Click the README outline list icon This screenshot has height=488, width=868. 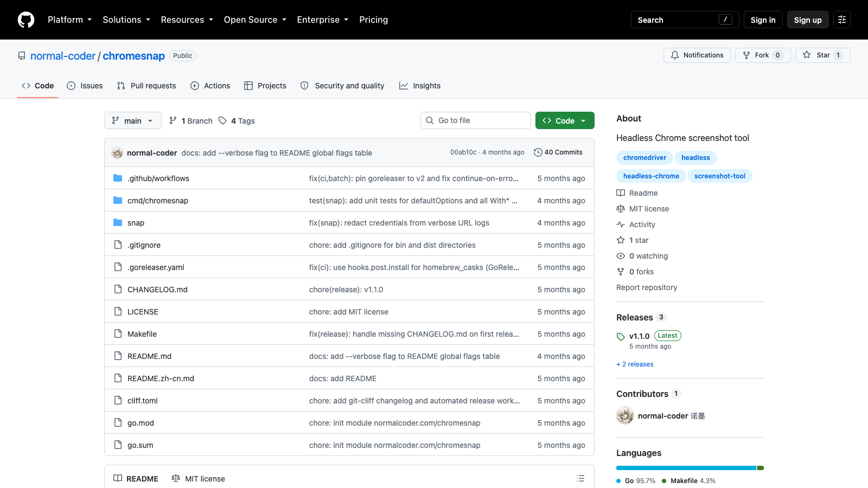coord(580,478)
